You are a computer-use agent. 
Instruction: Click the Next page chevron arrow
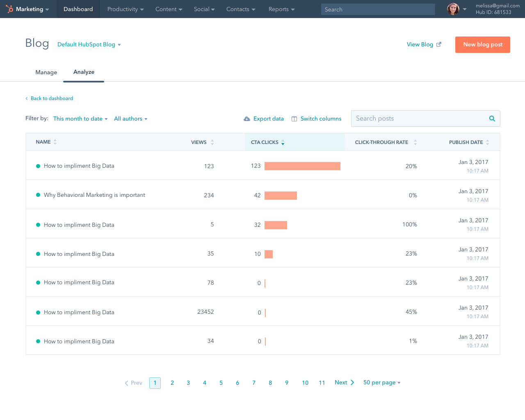[x=352, y=383]
